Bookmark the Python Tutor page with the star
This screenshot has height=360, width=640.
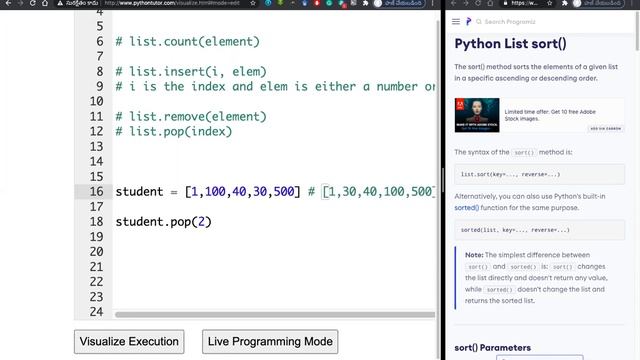click(253, 3)
